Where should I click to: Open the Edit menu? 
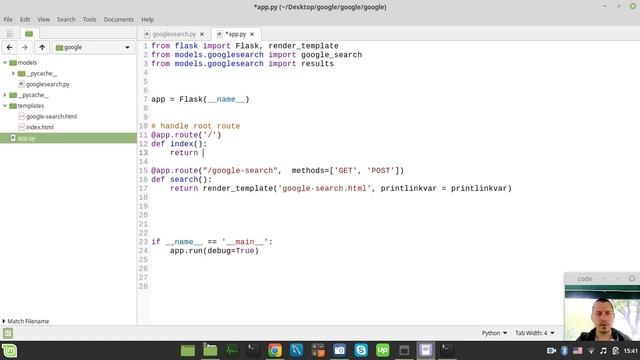coord(25,19)
